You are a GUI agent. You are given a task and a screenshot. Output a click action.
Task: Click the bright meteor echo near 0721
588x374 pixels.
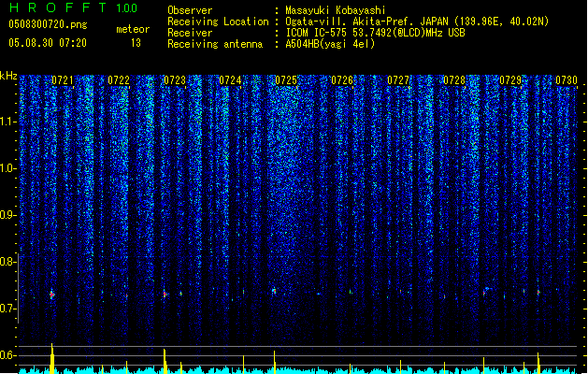pos(52,295)
